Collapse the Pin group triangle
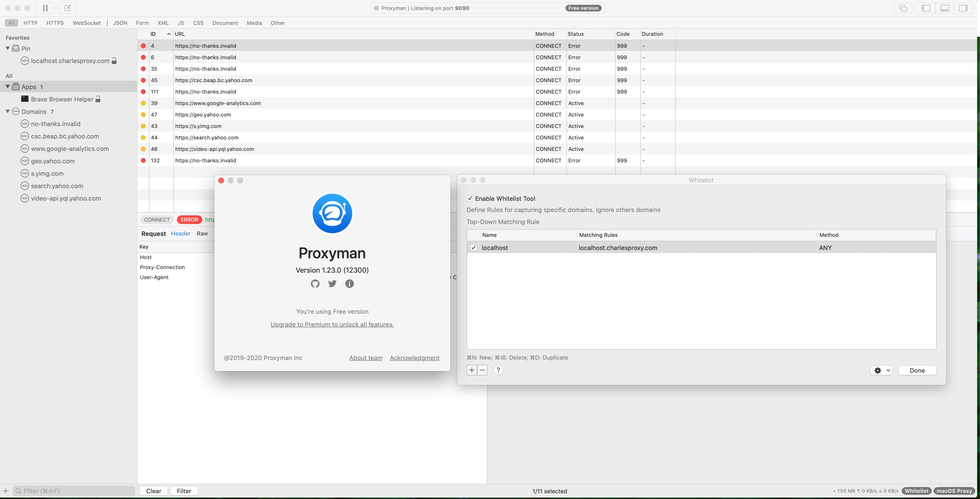Screen dimensions: 980x499 pos(8,48)
